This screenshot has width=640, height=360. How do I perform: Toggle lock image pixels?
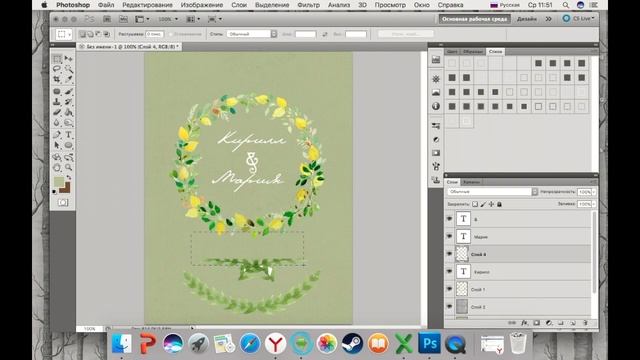point(483,204)
